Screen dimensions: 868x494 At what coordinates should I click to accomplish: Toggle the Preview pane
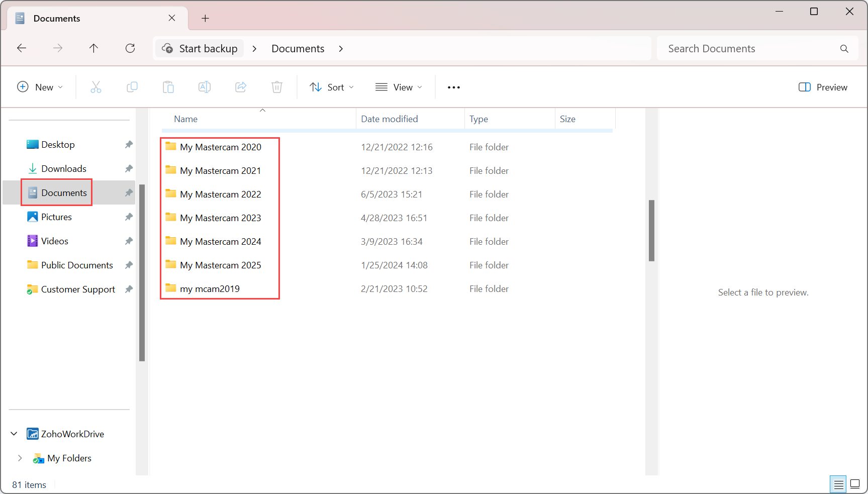pos(823,87)
